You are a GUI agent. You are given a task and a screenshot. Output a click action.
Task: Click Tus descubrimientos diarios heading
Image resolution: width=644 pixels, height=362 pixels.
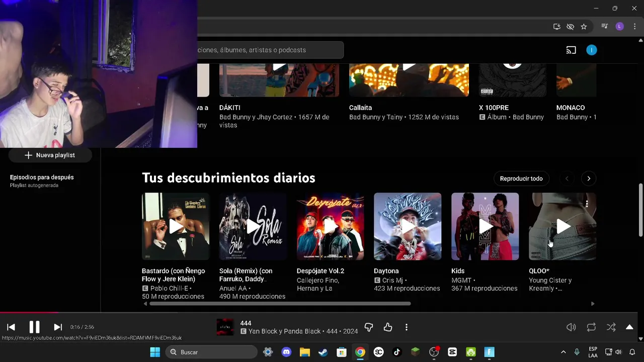coord(228,178)
